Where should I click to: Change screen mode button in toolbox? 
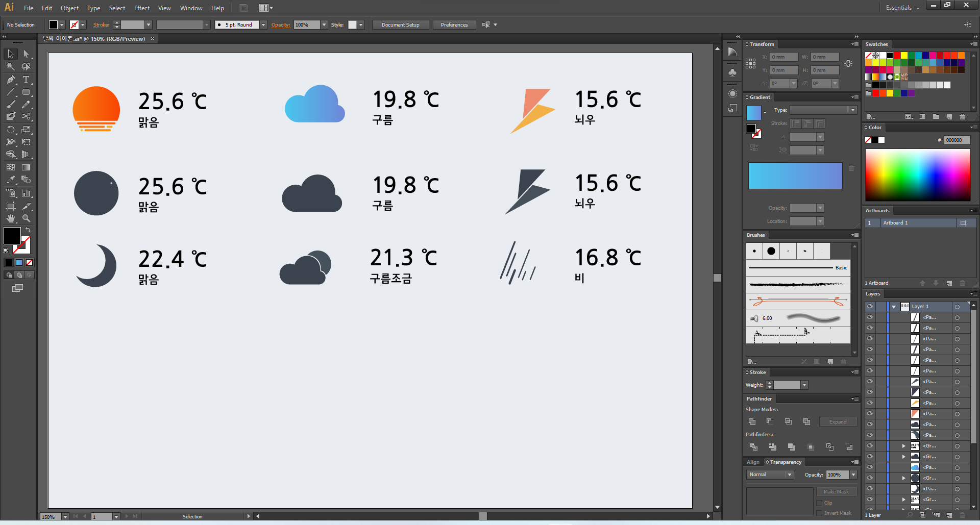tap(17, 288)
